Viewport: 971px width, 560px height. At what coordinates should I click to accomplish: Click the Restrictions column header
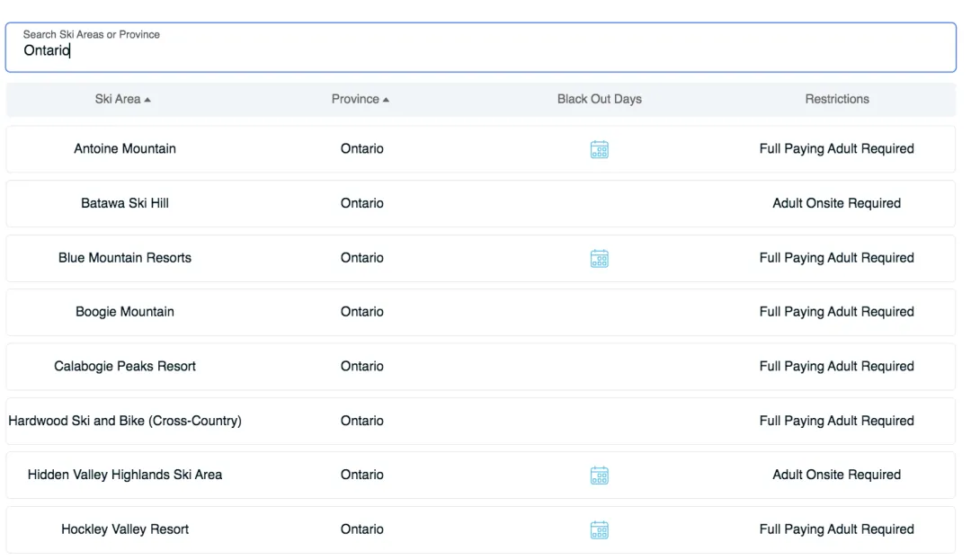pos(836,99)
